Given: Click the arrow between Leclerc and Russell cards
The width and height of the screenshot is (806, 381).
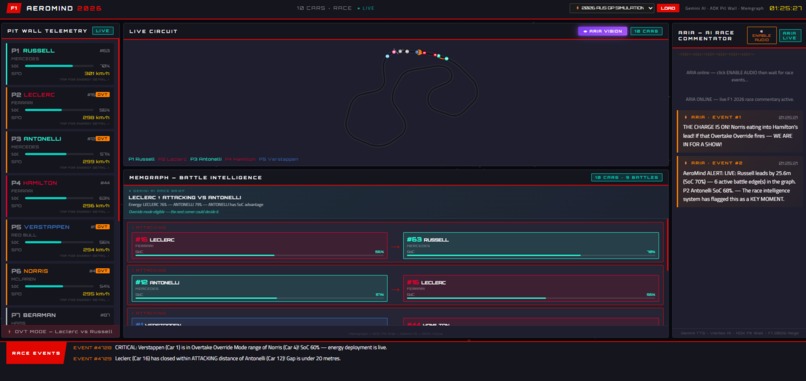Looking at the screenshot, I should click(x=395, y=246).
